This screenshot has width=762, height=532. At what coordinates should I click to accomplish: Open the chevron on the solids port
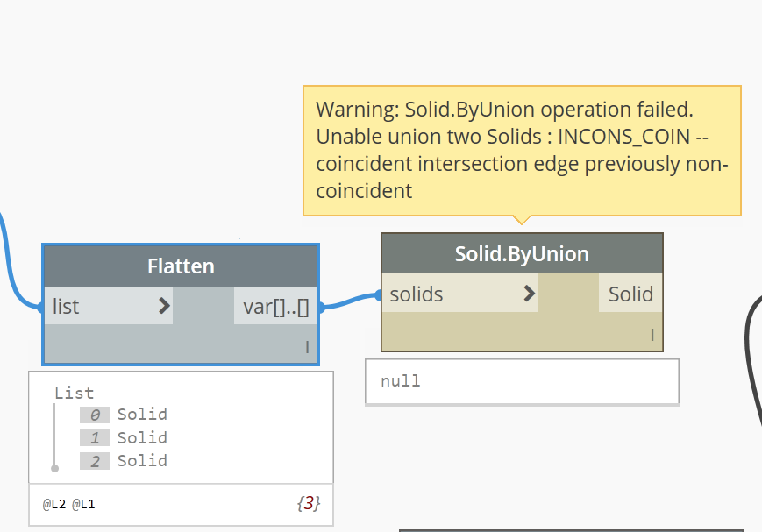click(x=529, y=294)
